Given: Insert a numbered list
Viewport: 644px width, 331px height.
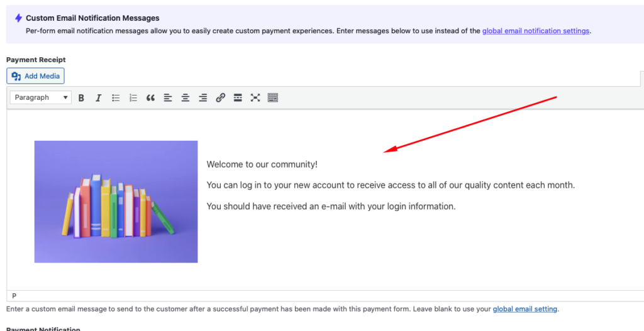Looking at the screenshot, I should pos(133,98).
